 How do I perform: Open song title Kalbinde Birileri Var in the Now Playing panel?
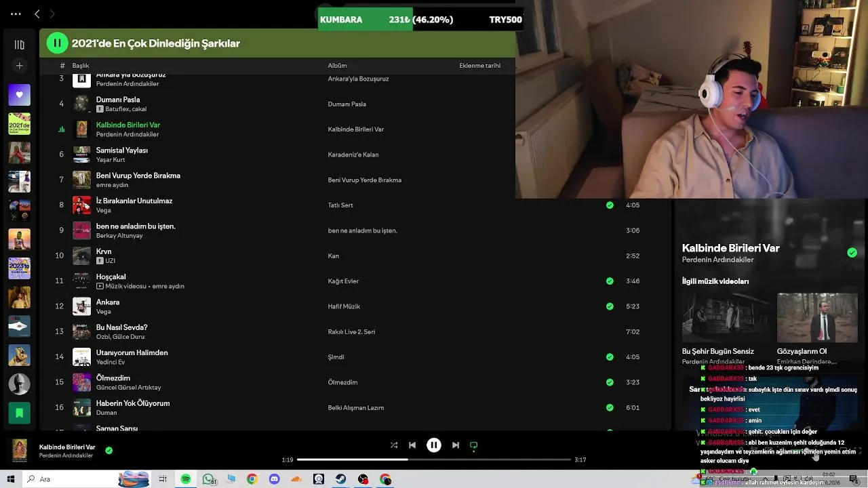pyautogui.click(x=730, y=248)
